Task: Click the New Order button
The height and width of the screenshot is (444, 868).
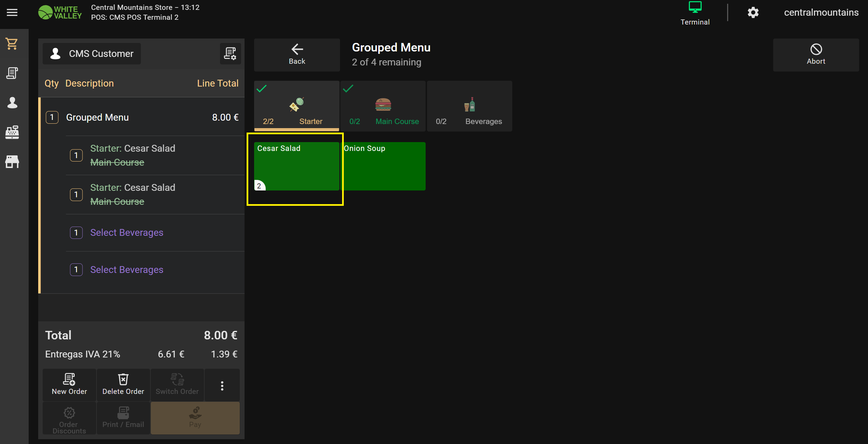Action: point(69,385)
